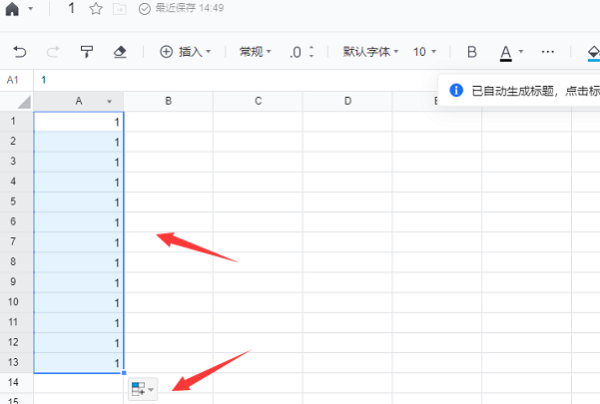Image resolution: width=600 pixels, height=404 pixels.
Task: Open the 常规 number format dropdown
Action: coord(255,52)
